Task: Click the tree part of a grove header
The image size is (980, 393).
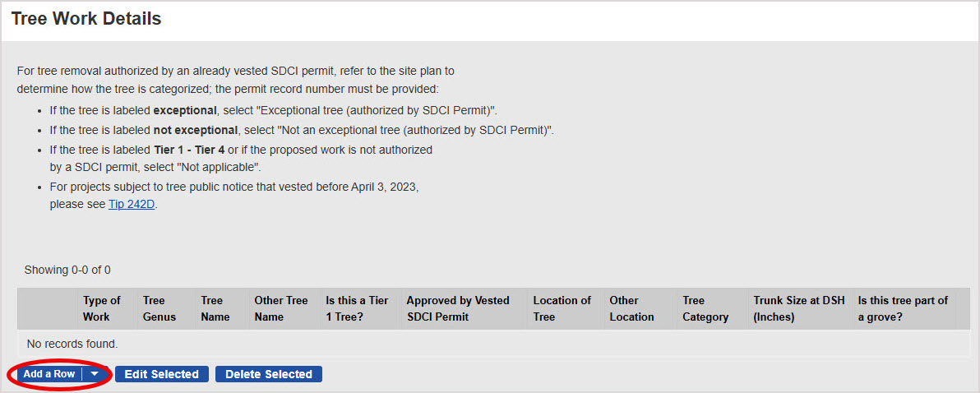Action: click(903, 308)
